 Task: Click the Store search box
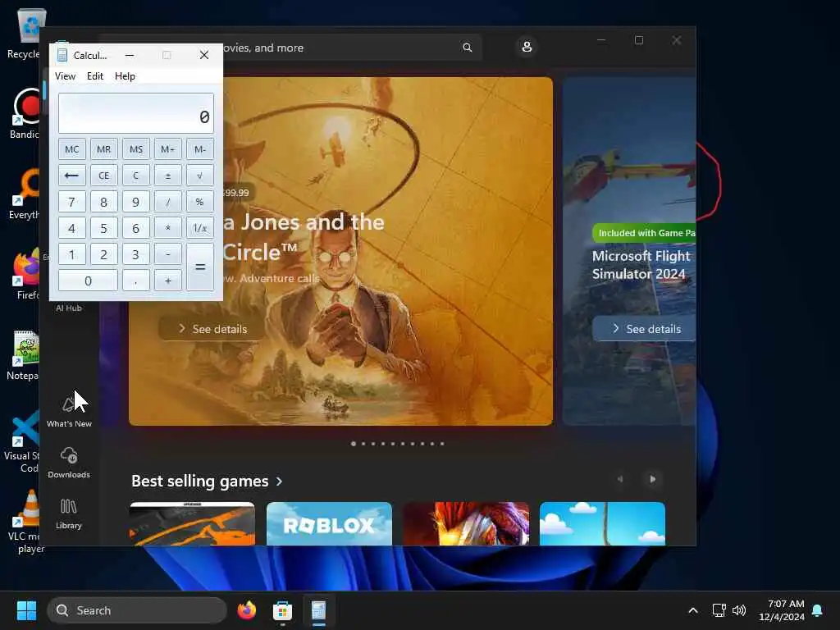click(352, 48)
